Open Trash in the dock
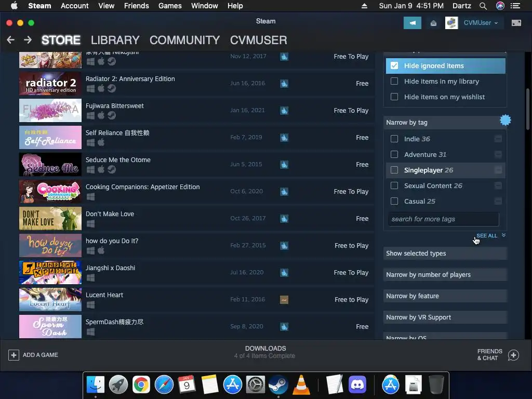532x399 pixels. pos(436,385)
